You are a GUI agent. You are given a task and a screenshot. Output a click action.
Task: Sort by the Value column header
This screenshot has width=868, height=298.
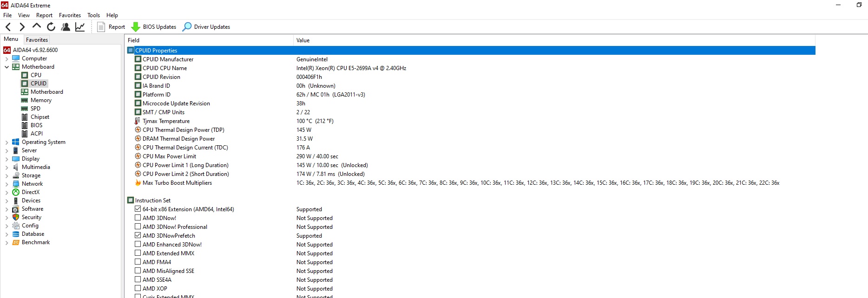(554, 40)
